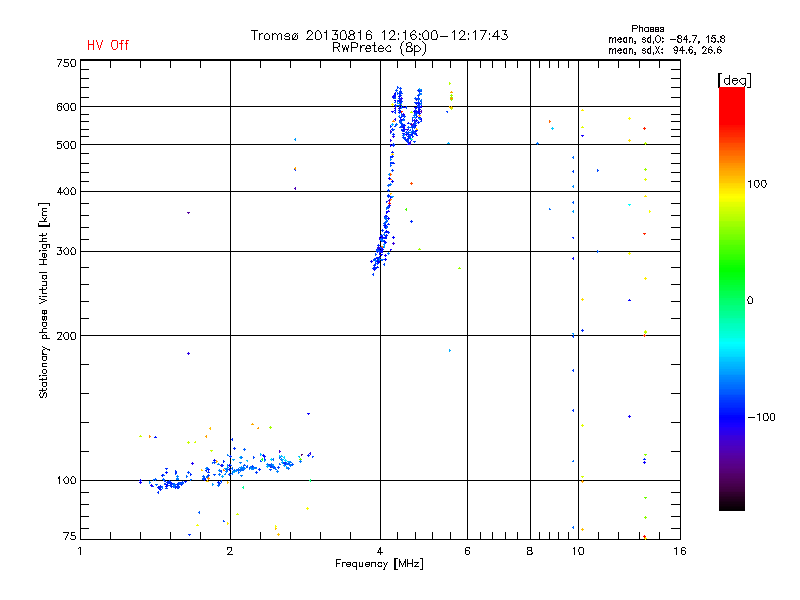The height and width of the screenshot is (600, 800).
Task: Click the '4' frequency tick label
Action: coord(380,551)
